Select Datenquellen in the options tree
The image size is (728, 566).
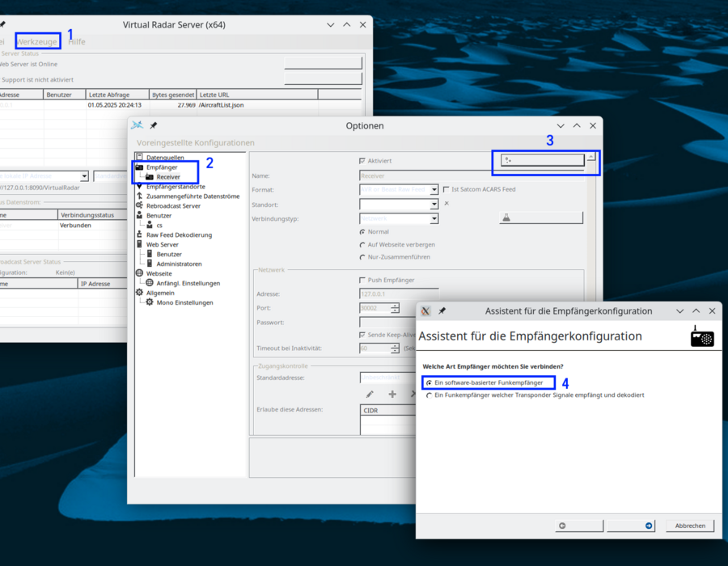click(x=165, y=158)
